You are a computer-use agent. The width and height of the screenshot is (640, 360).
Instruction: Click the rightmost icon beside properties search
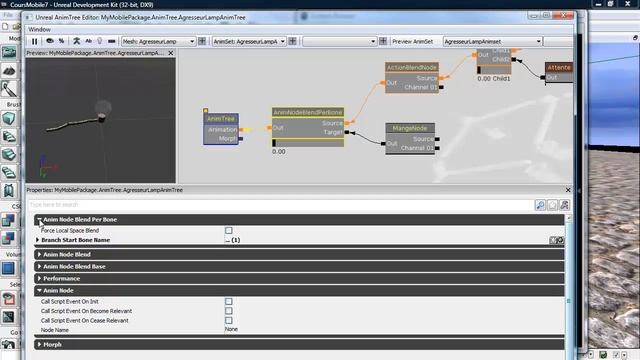click(x=564, y=205)
